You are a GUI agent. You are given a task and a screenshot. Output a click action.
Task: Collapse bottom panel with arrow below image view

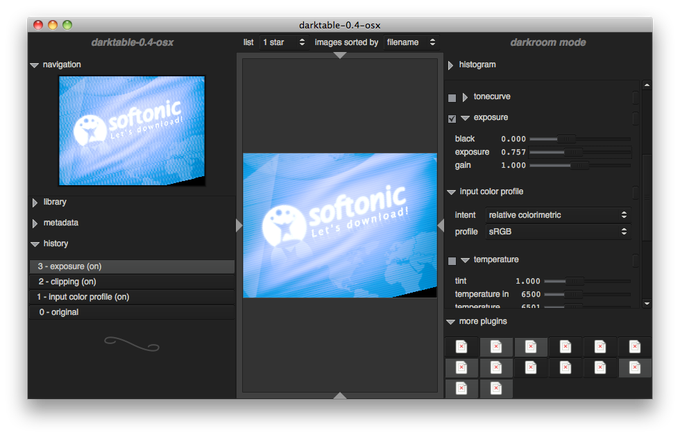pyautogui.click(x=340, y=395)
